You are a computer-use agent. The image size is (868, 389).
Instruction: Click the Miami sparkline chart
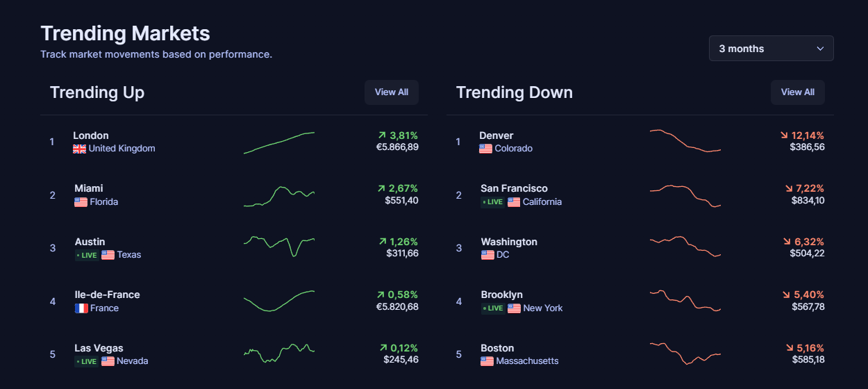tap(279, 196)
